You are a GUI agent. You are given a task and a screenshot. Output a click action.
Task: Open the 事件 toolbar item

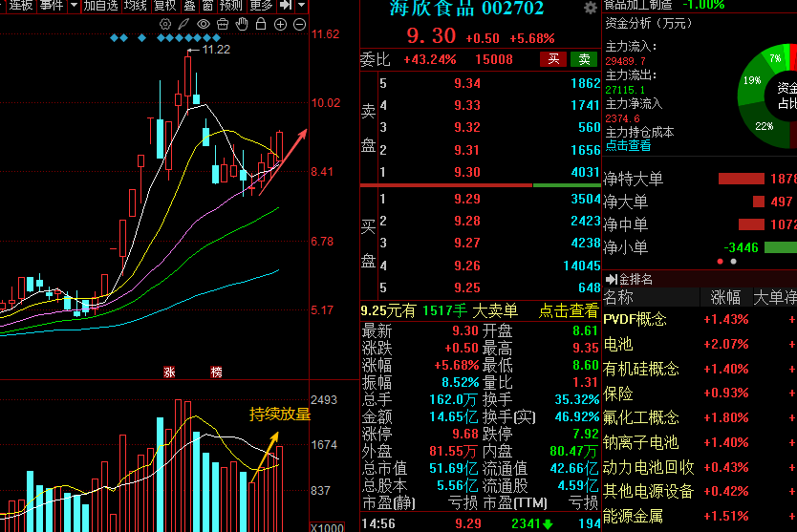pos(52,6)
